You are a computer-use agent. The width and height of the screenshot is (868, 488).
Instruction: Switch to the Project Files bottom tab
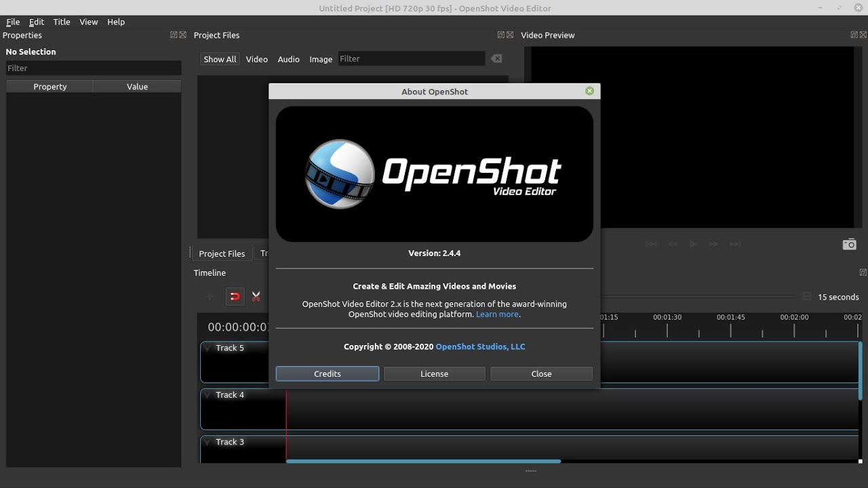coord(222,253)
